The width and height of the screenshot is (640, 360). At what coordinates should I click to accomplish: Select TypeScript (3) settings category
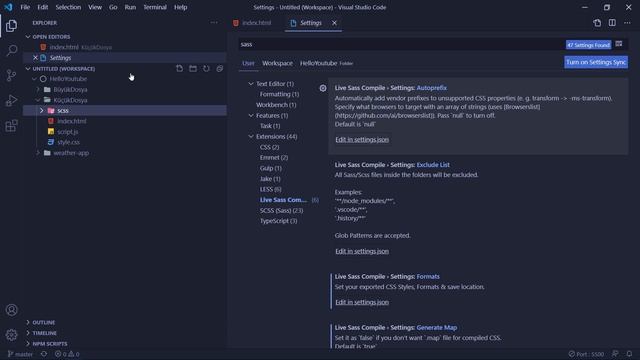point(279,221)
